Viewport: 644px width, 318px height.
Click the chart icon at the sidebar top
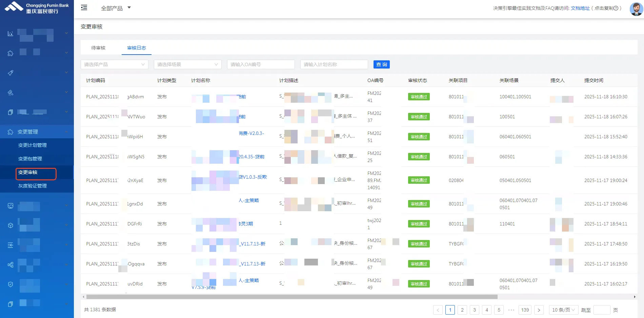(x=11, y=34)
